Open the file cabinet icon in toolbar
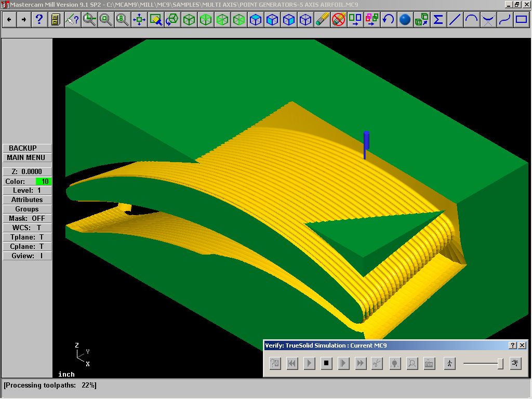Viewport: 532px width, 399px height. point(56,20)
